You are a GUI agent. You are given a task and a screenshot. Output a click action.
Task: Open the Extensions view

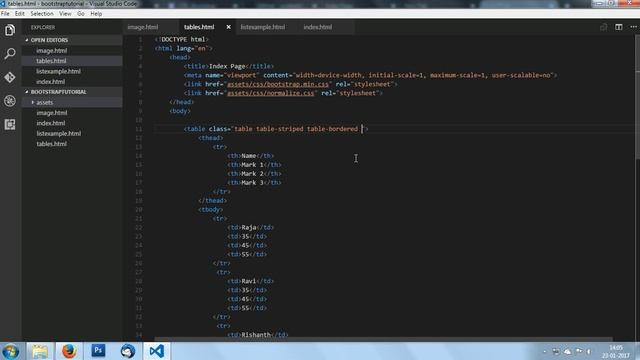coord(10,124)
